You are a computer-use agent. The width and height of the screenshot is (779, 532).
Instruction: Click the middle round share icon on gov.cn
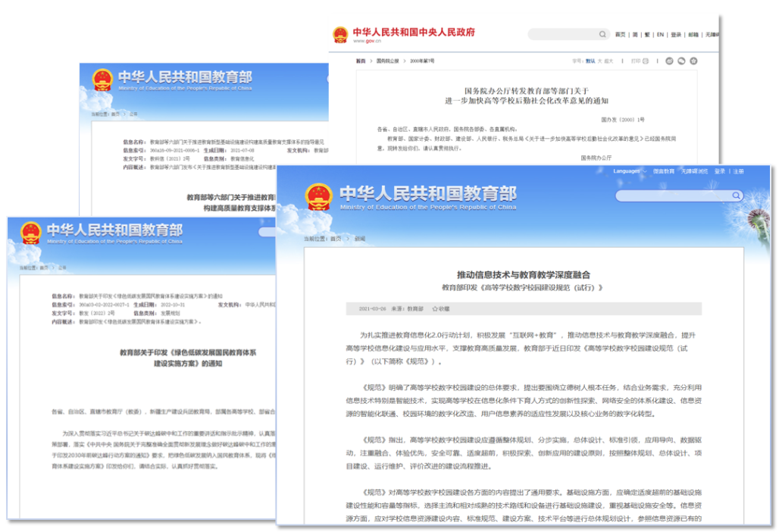(x=683, y=61)
